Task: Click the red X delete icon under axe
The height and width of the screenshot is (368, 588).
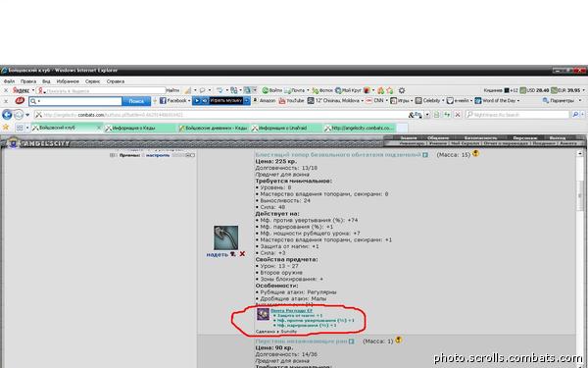Action: 242,254
